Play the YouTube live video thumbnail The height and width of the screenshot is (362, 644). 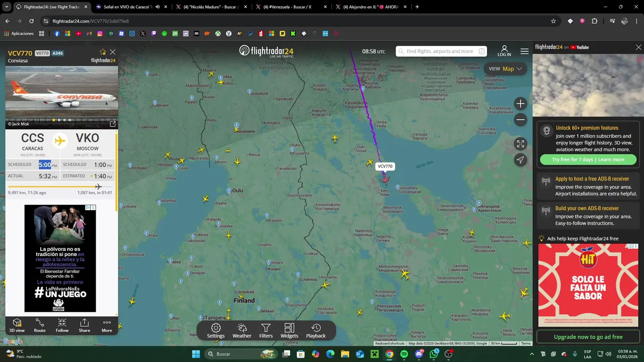point(588,85)
